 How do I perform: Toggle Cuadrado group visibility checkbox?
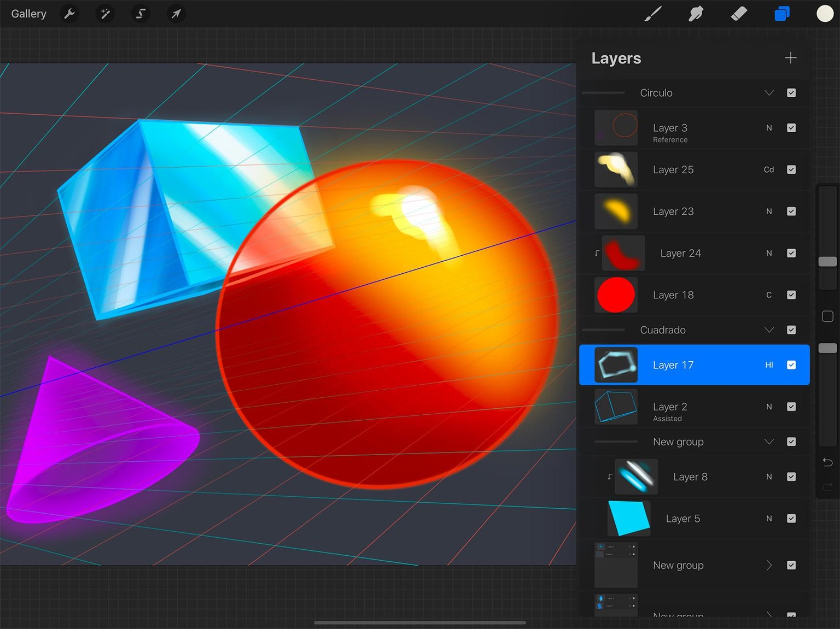pyautogui.click(x=791, y=330)
